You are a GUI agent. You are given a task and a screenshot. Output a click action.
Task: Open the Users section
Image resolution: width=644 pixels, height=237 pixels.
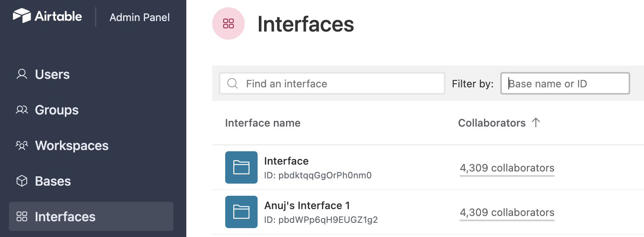tap(52, 74)
